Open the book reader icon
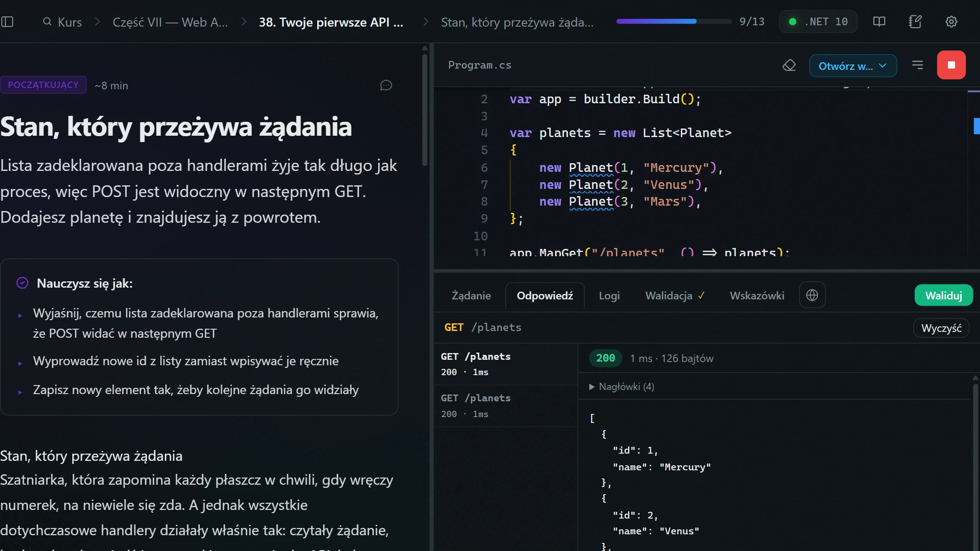Viewport: 980px width, 551px height. pyautogui.click(x=879, y=22)
